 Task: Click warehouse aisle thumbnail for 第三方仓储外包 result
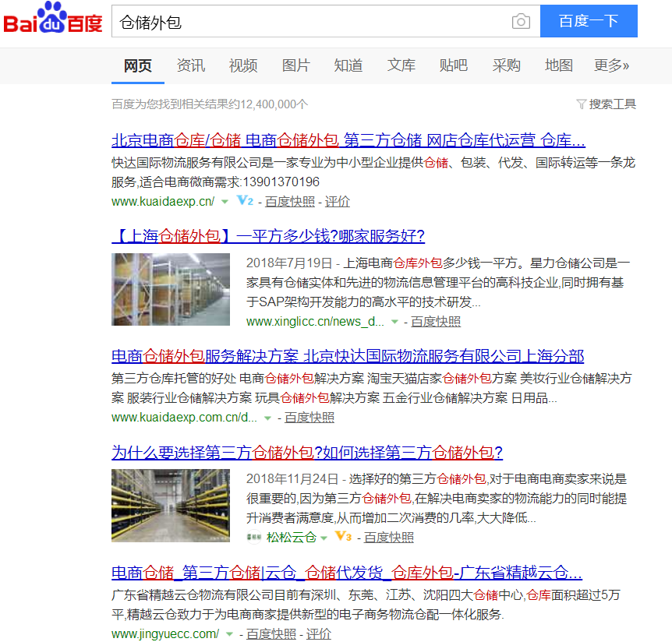point(171,506)
